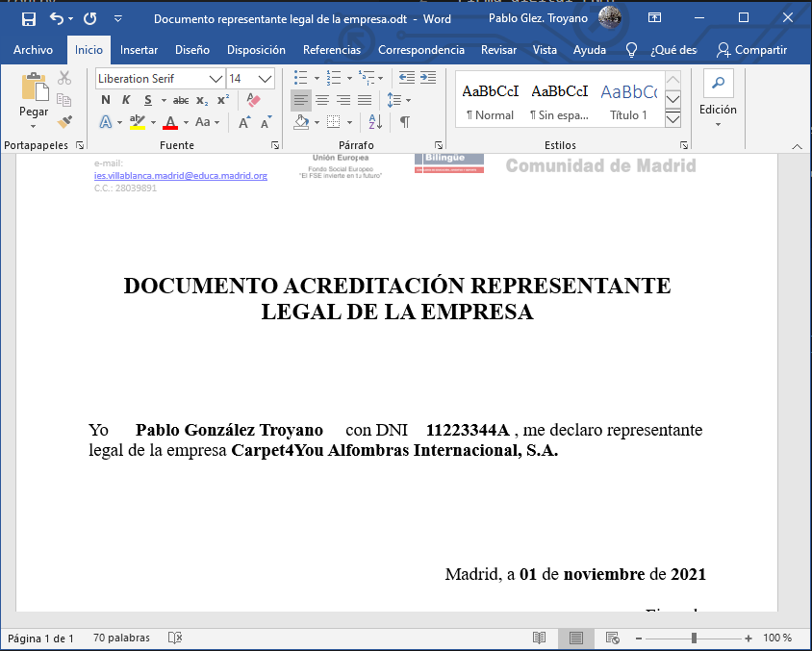Click the Increase Indent icon
Image resolution: width=812 pixels, height=651 pixels.
pyautogui.click(x=428, y=78)
